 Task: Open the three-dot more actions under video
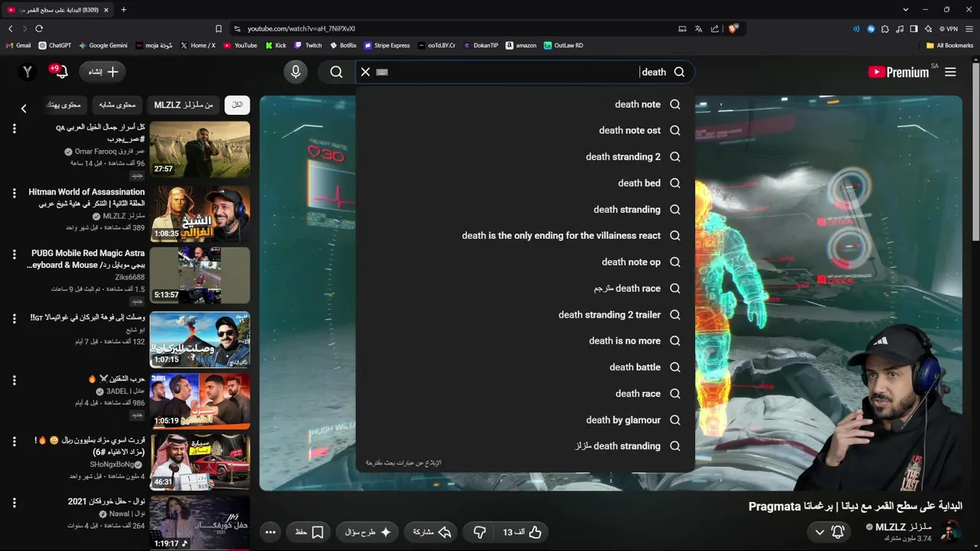(270, 532)
